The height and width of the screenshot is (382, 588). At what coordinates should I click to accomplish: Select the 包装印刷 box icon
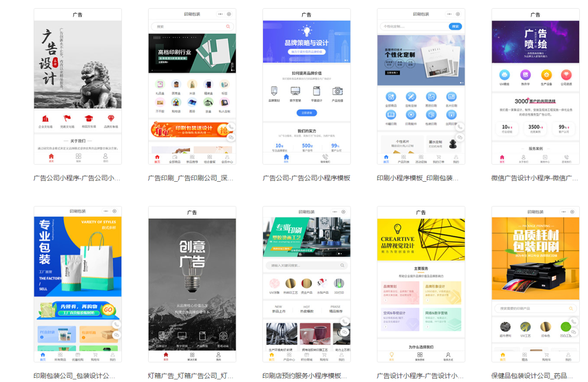click(x=431, y=115)
